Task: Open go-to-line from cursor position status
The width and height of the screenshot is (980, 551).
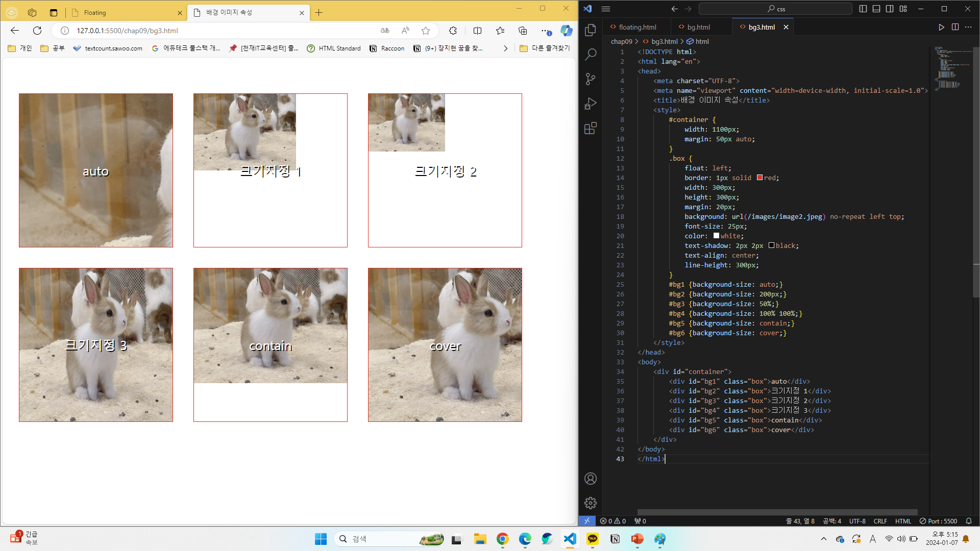Action: [x=800, y=521]
